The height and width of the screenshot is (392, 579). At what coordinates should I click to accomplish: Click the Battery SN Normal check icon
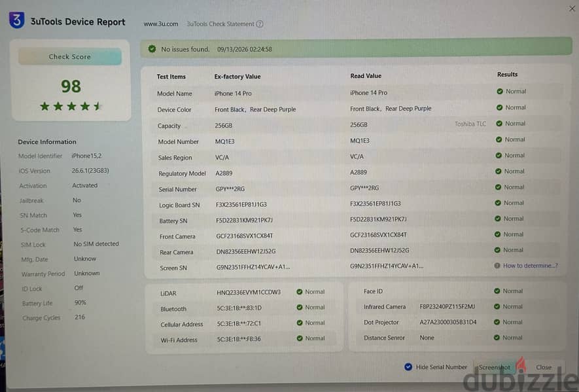click(x=498, y=219)
